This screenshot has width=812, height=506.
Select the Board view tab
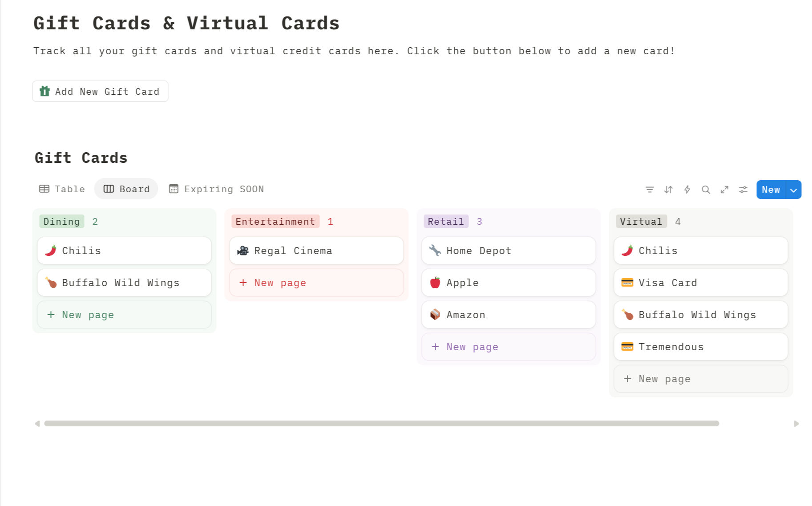point(126,189)
